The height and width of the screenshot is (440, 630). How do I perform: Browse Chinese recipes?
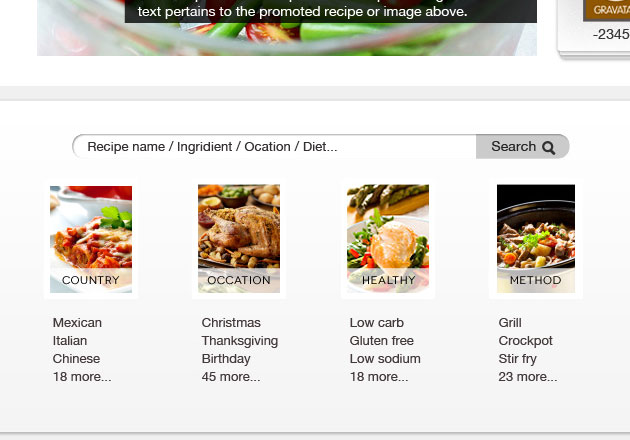[76, 358]
